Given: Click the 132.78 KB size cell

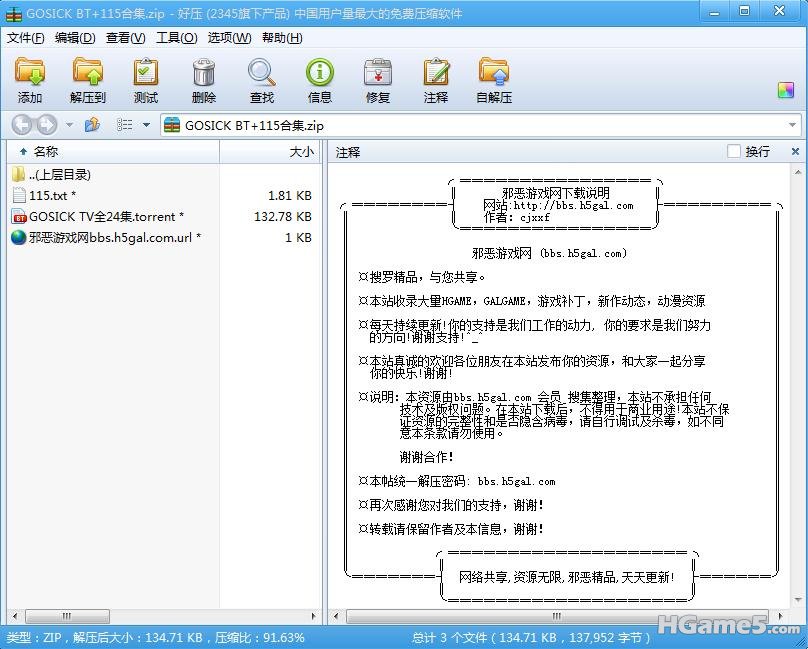Looking at the screenshot, I should [282, 217].
